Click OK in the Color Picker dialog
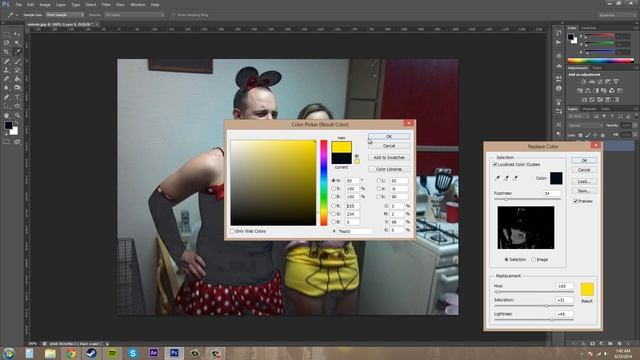 pyautogui.click(x=389, y=136)
